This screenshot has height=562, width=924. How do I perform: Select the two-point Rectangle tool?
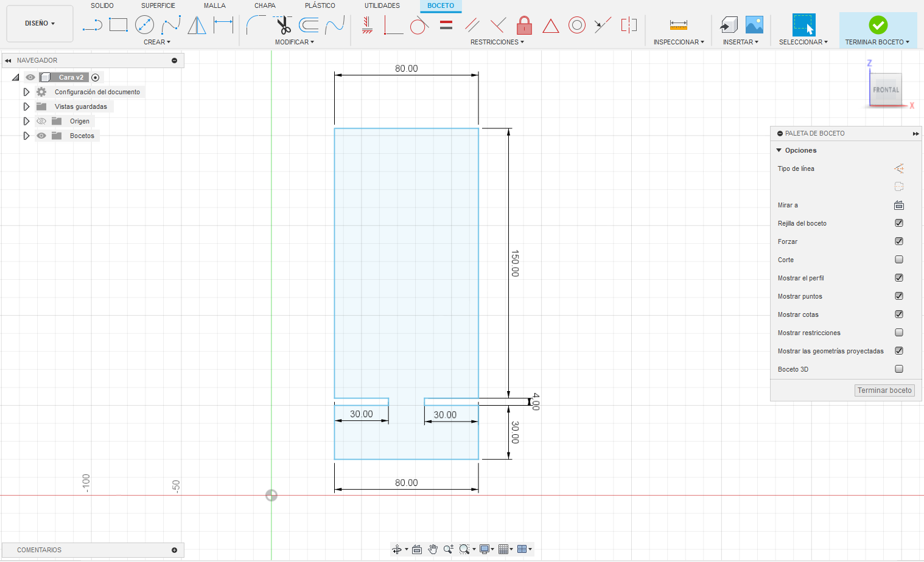(118, 25)
